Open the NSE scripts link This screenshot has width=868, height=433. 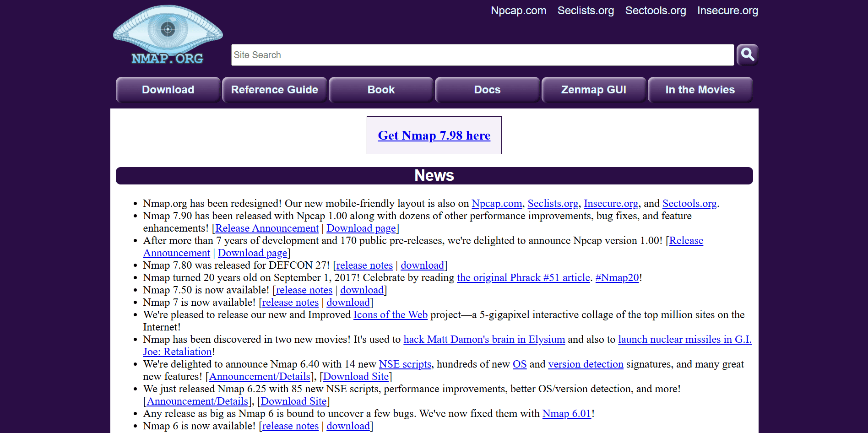click(405, 364)
